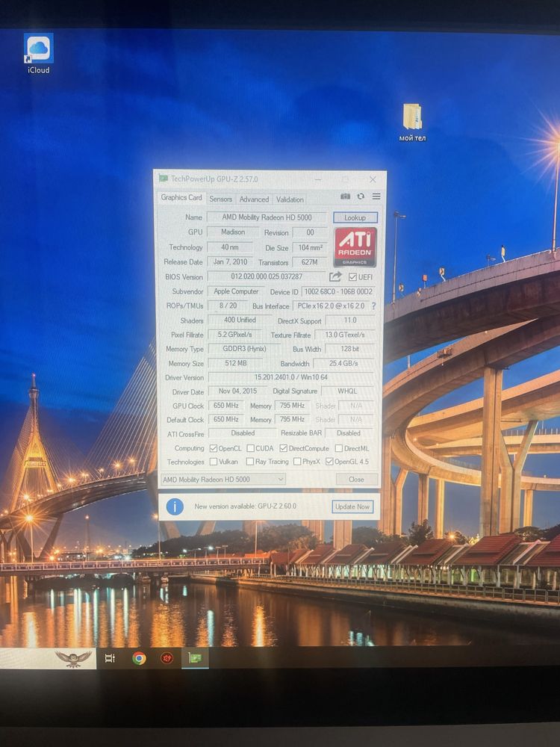The width and height of the screenshot is (560, 747).
Task: Click the Bus Width 128 bit field
Action: tap(349, 349)
